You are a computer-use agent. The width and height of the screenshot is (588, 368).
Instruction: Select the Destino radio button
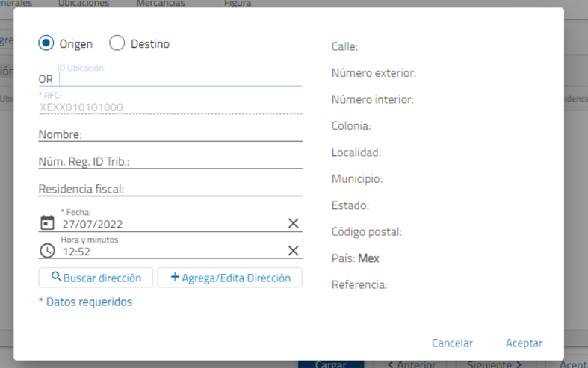(x=117, y=43)
